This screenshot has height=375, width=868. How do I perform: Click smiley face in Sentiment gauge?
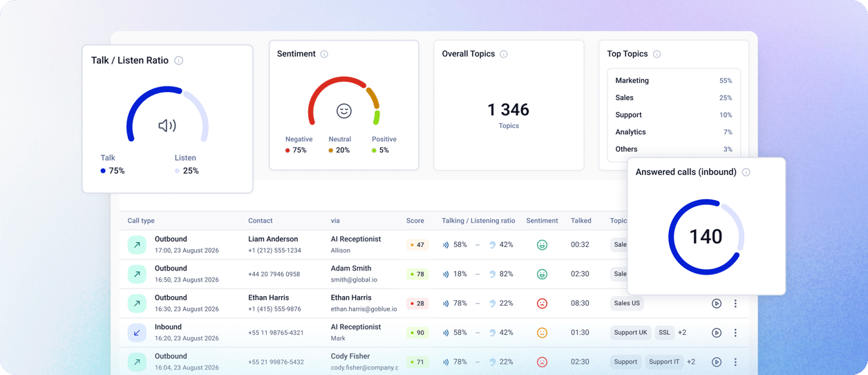click(x=344, y=111)
